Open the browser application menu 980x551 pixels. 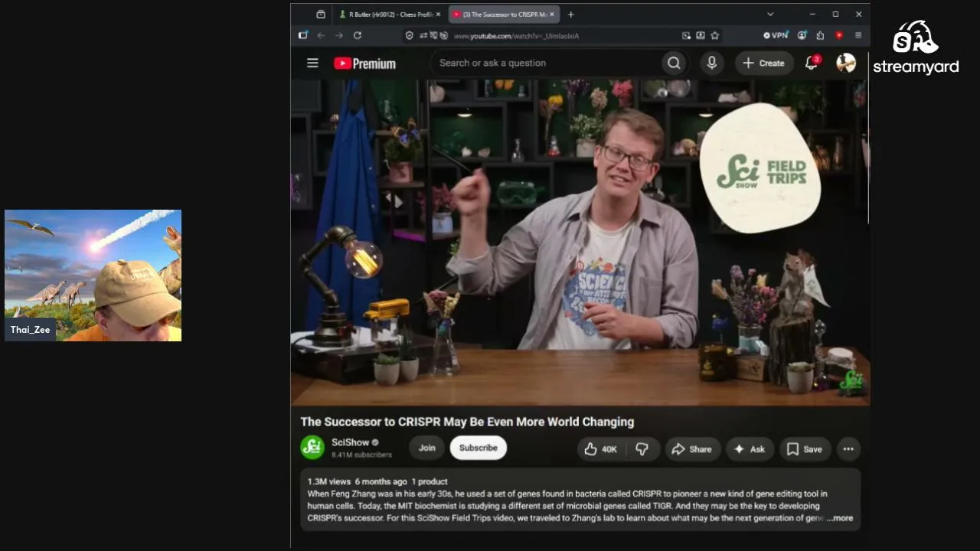point(858,35)
